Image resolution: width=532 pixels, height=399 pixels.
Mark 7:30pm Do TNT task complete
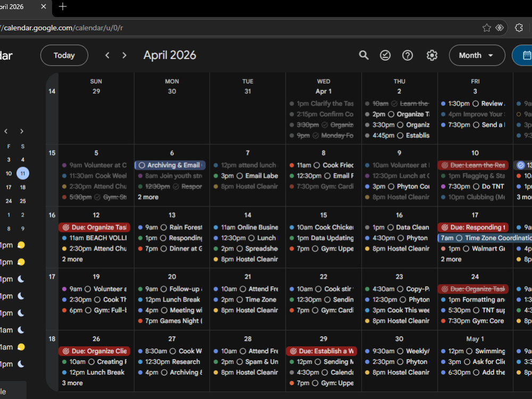click(476, 187)
